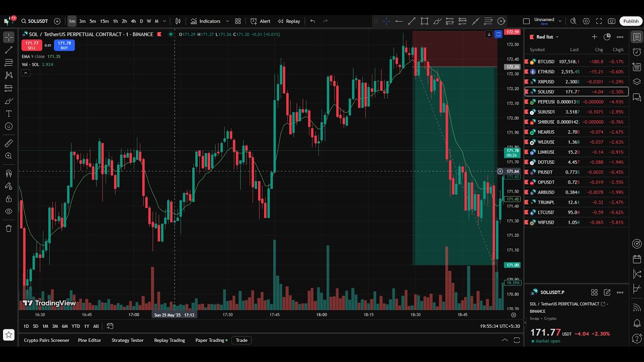Click the scroll to latest down-arrow button
Screen dimensions: 644x362
489,34
